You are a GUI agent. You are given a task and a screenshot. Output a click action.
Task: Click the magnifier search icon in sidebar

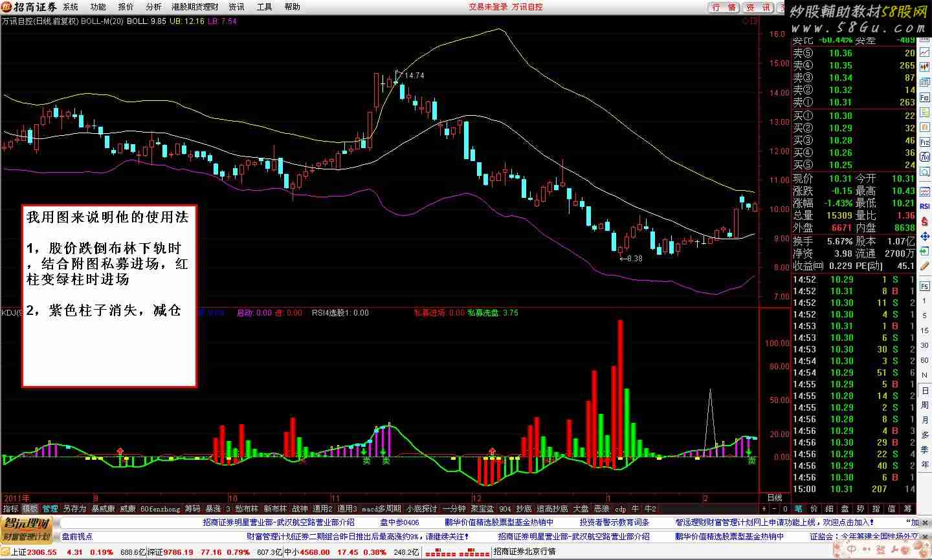tap(925, 171)
